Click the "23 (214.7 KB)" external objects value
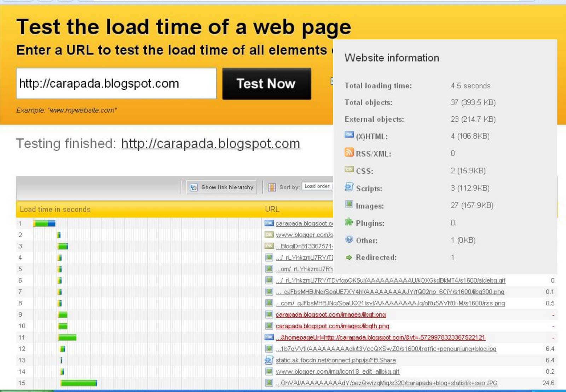566x392 pixels. coord(473,119)
